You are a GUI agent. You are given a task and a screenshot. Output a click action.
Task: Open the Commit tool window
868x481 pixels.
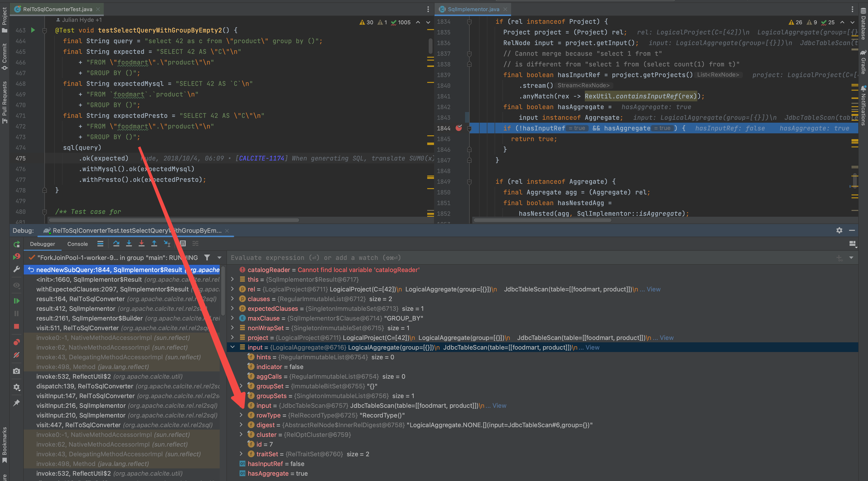4,56
